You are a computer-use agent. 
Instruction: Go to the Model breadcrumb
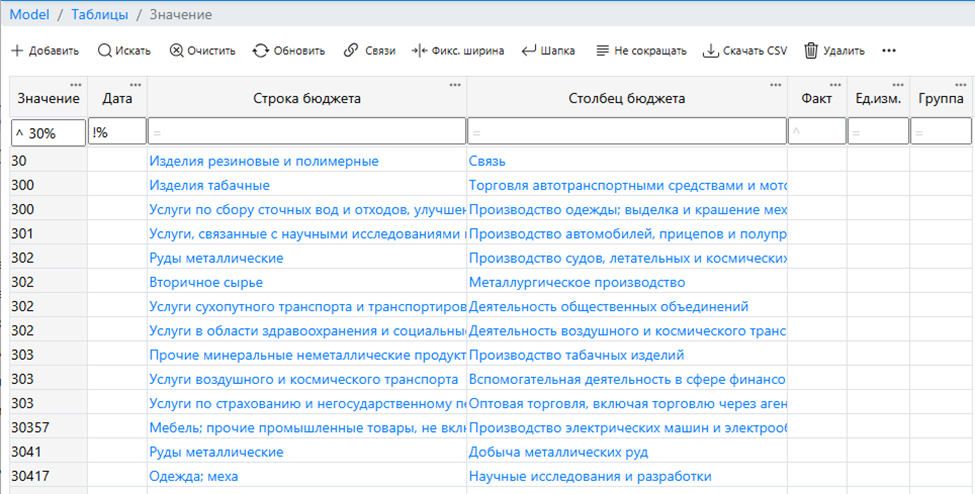[30, 15]
